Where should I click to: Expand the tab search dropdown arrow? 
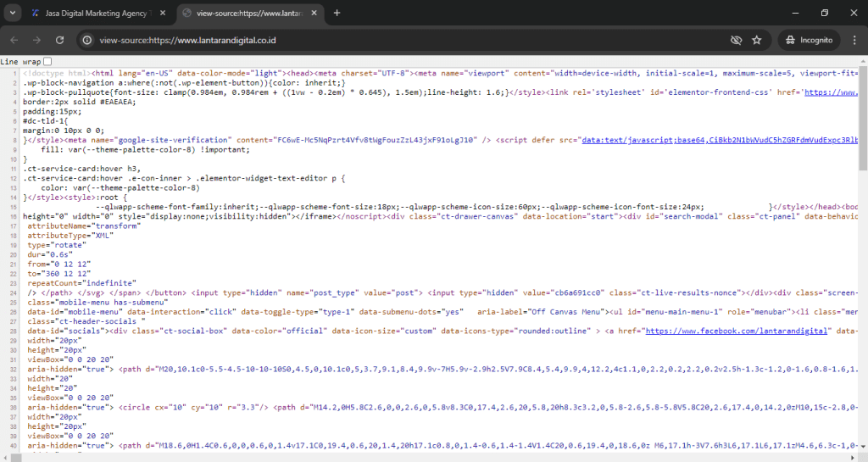tap(13, 13)
